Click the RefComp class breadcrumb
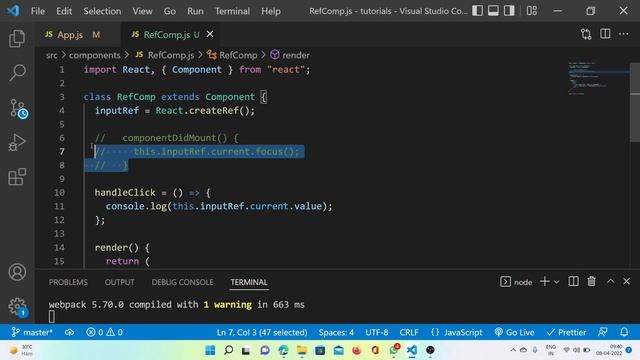This screenshot has height=360, width=640. 232,55
